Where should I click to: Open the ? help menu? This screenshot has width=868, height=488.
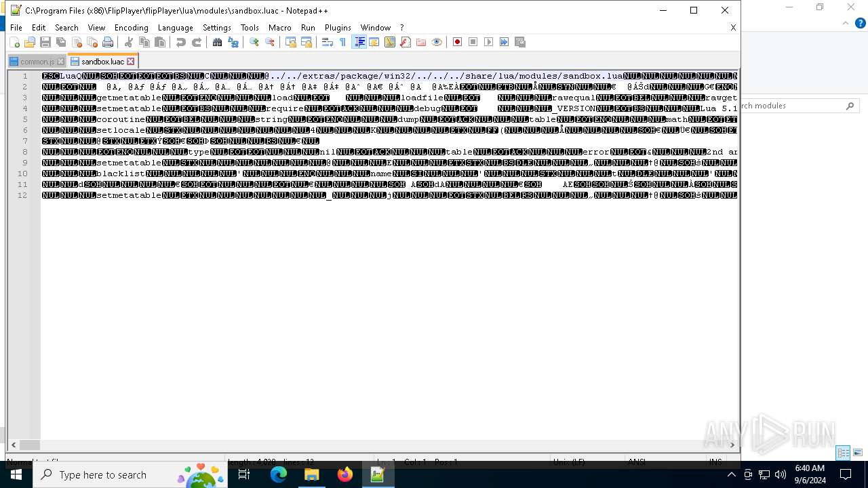[401, 28]
